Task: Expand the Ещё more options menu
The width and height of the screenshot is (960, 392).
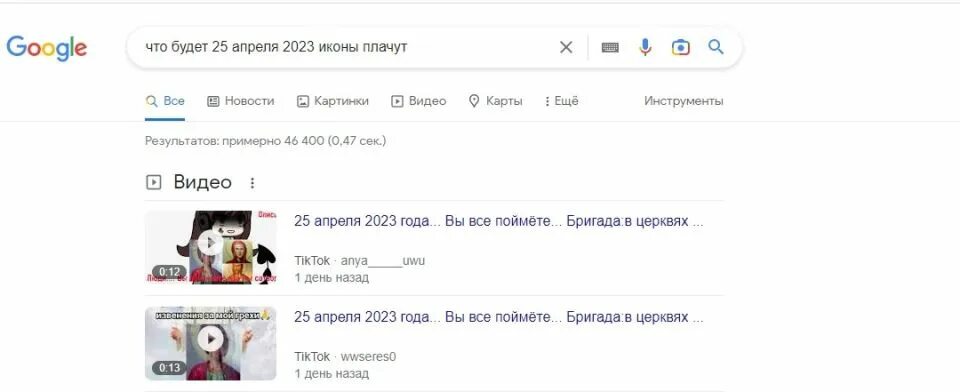Action: coord(561,101)
